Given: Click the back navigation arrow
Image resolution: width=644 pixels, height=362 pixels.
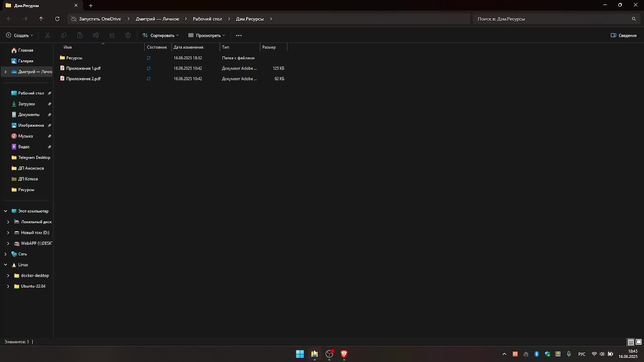Looking at the screenshot, I should tap(9, 19).
